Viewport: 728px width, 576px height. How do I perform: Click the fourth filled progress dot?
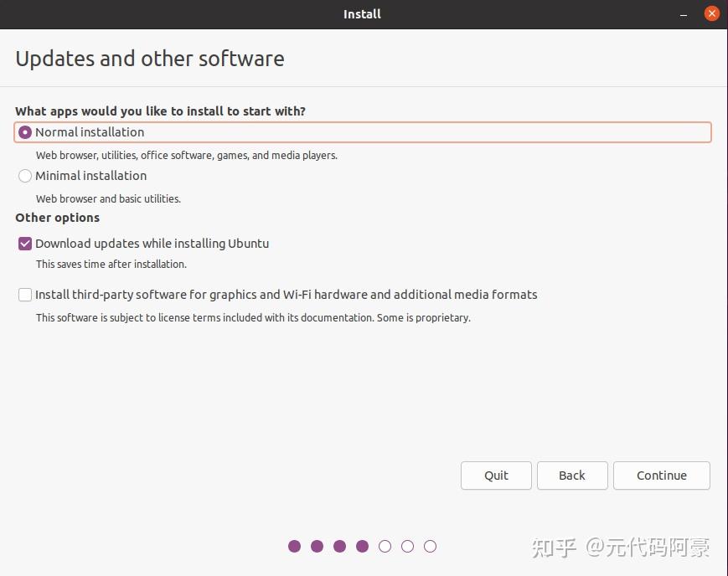[x=362, y=546]
